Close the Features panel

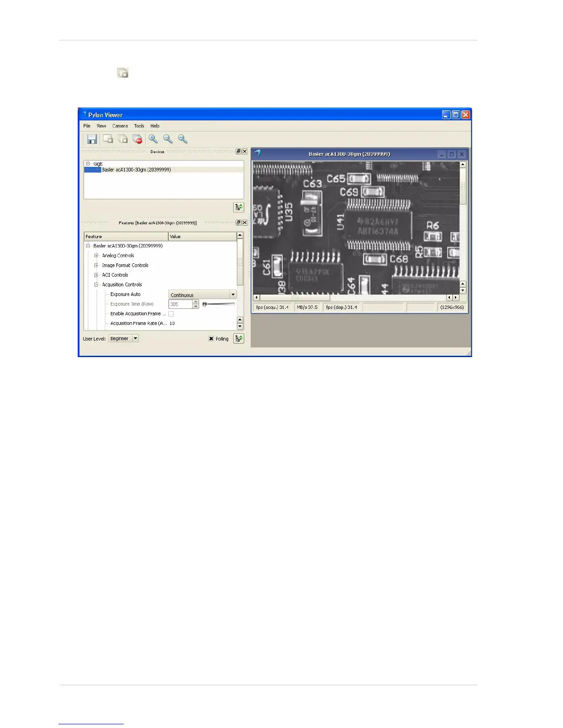tap(245, 222)
